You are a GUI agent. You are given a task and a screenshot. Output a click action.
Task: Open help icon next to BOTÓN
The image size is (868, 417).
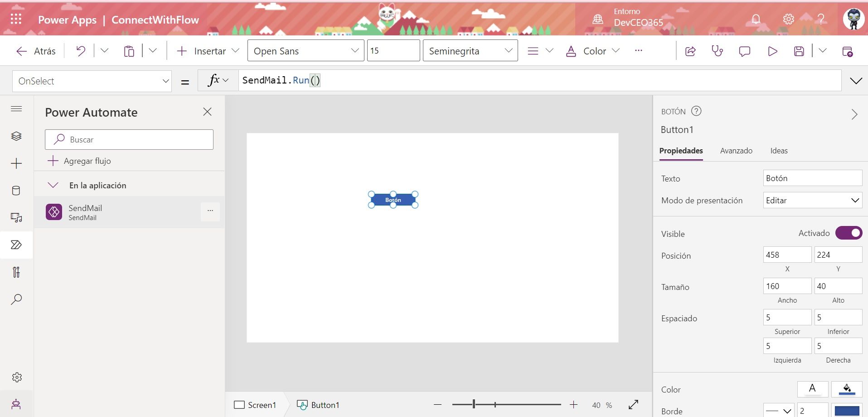coord(696,111)
